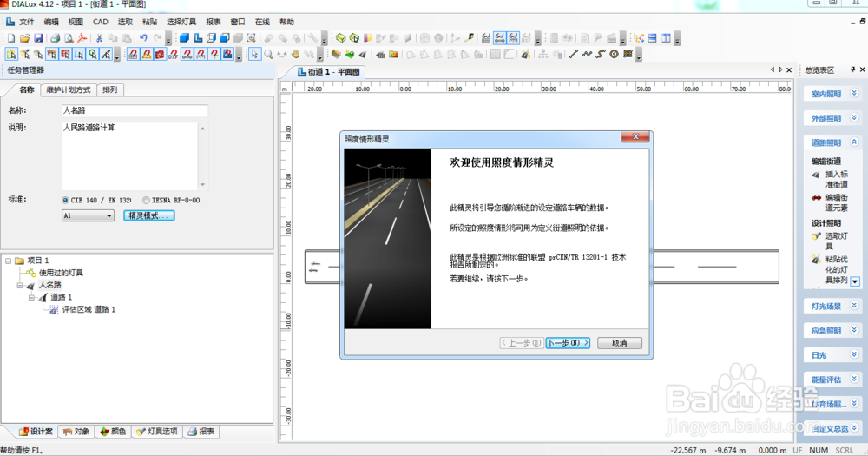Export to PDF using the Acrobat icon

(82, 37)
